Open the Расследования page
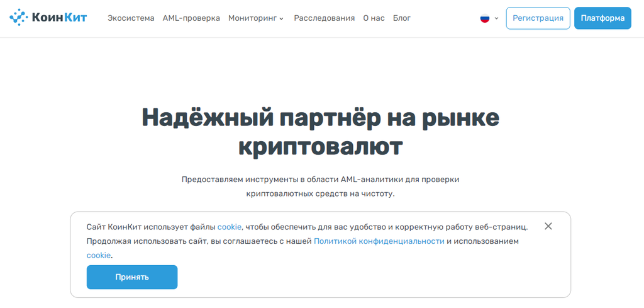Image resolution: width=644 pixels, height=308 pixels. point(325,18)
